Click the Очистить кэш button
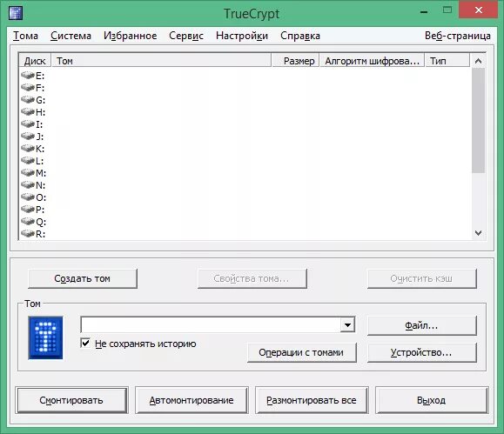This screenshot has width=504, height=434. [421, 278]
